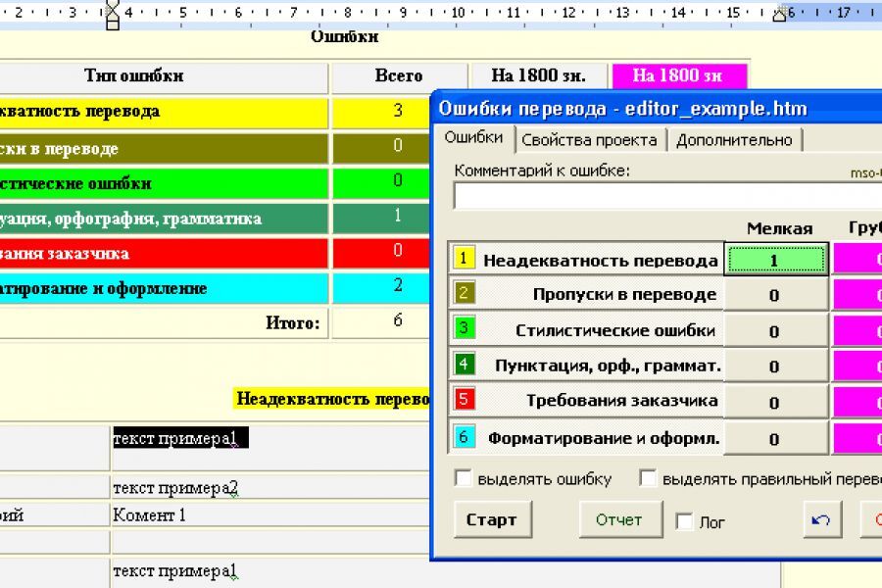
Task: Click Мелкая counter for Пунктуация, орф., граммат.
Action: pos(776,366)
